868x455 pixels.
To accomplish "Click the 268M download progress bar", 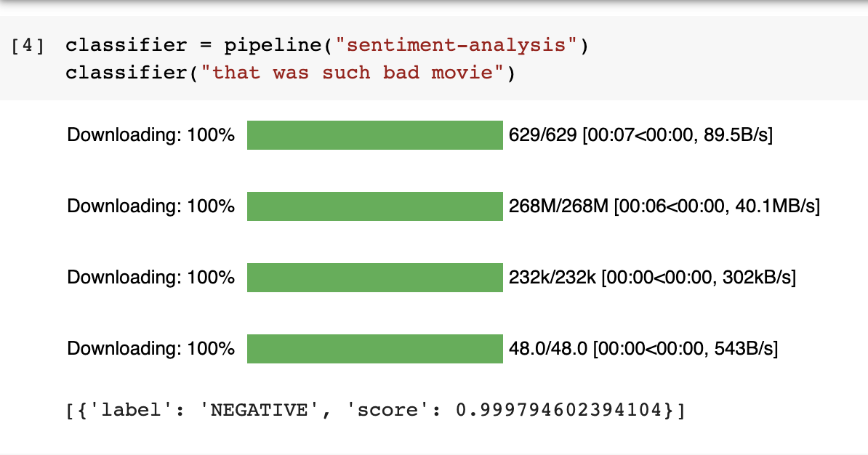I will 375,206.
